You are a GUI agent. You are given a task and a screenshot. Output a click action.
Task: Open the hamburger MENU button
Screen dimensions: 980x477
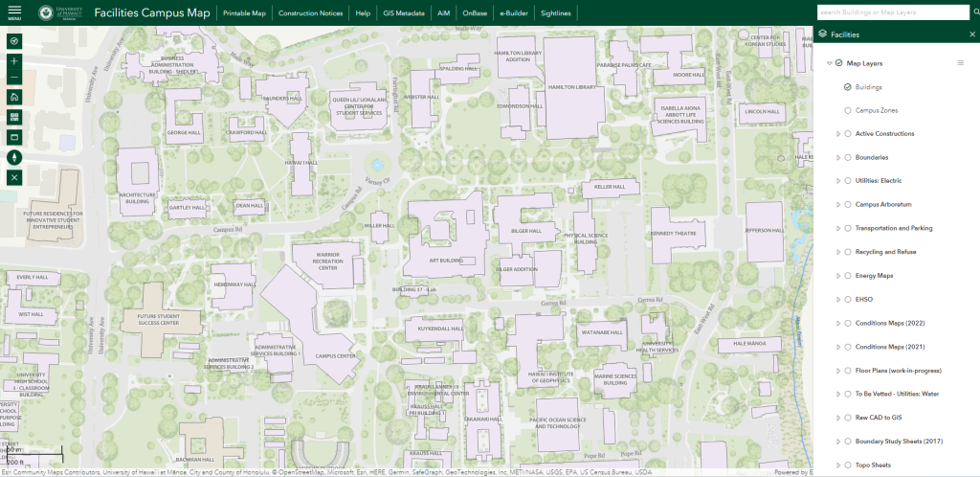(x=14, y=12)
